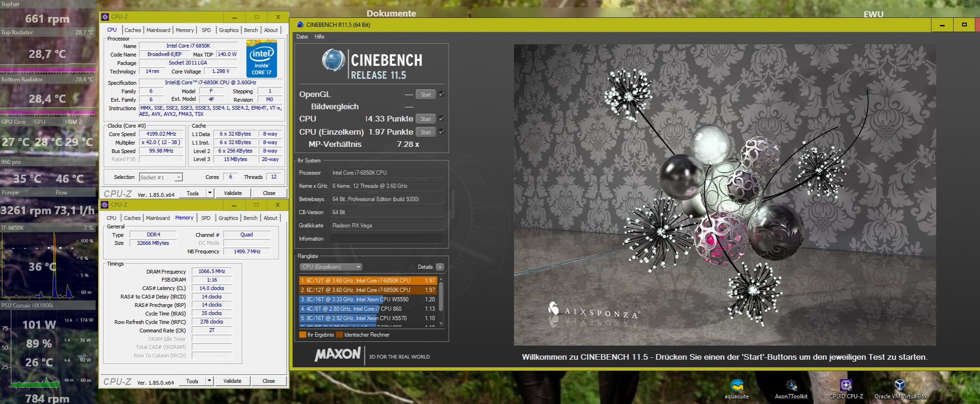
Task: Switch to Caches tab in CPU-Z Processor window
Action: coord(132,30)
